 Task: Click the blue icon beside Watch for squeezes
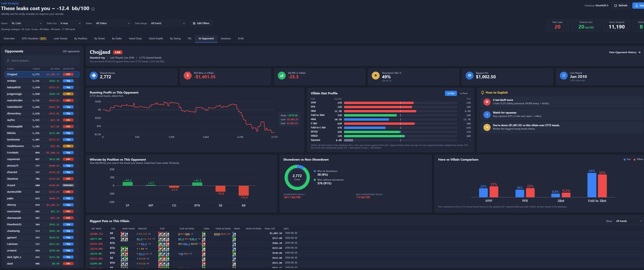point(487,115)
